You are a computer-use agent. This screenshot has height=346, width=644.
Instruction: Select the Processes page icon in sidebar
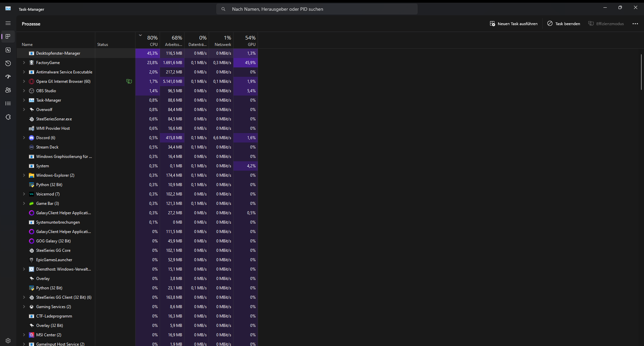8,37
